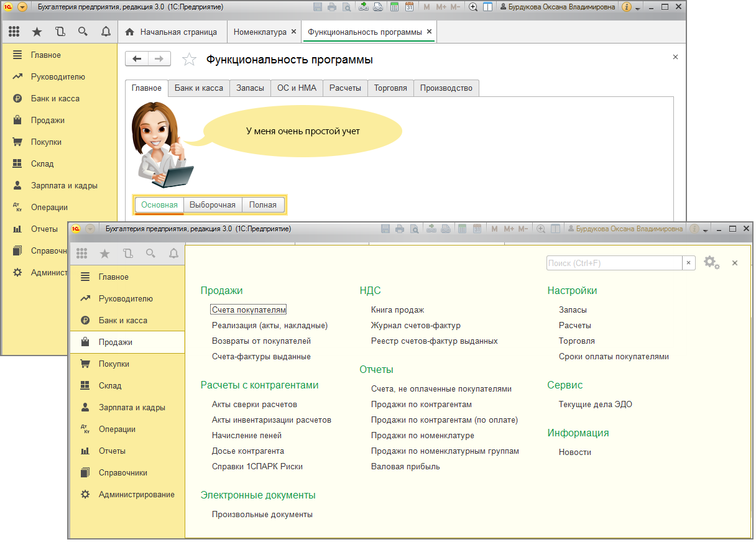This screenshot has height=542, width=756.
Task: Switch to Торговля tab
Action: coord(390,88)
